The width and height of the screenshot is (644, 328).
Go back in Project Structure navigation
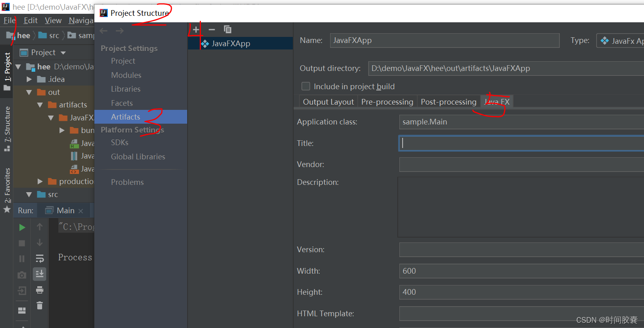[104, 31]
